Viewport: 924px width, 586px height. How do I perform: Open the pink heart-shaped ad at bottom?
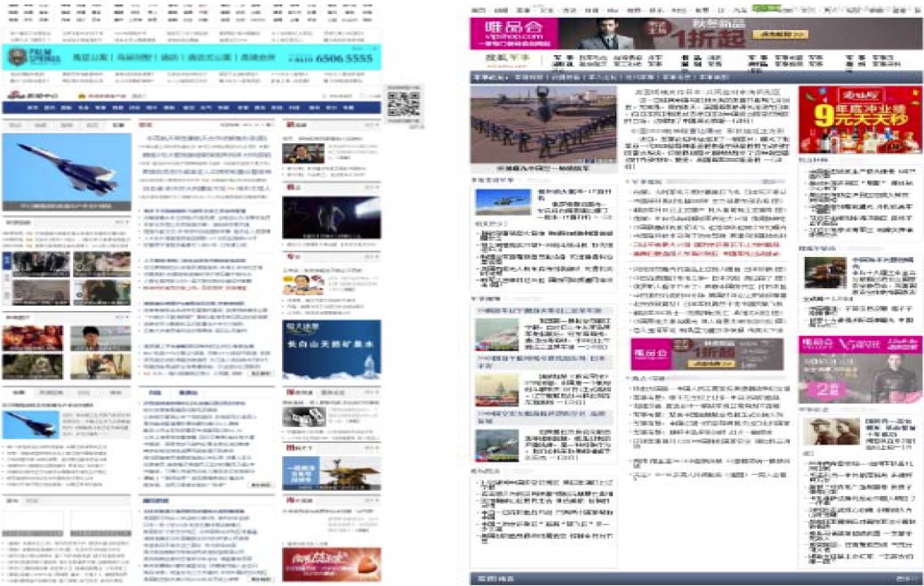[x=332, y=563]
